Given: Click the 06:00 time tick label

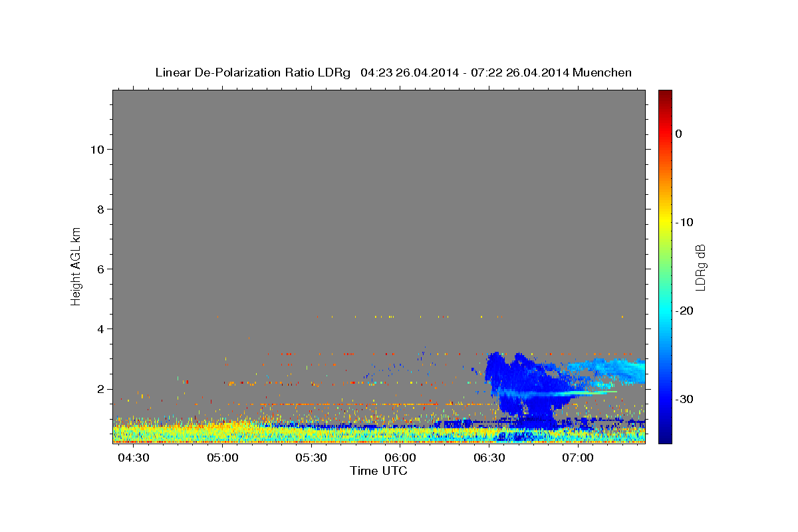Looking at the screenshot, I should (x=400, y=459).
